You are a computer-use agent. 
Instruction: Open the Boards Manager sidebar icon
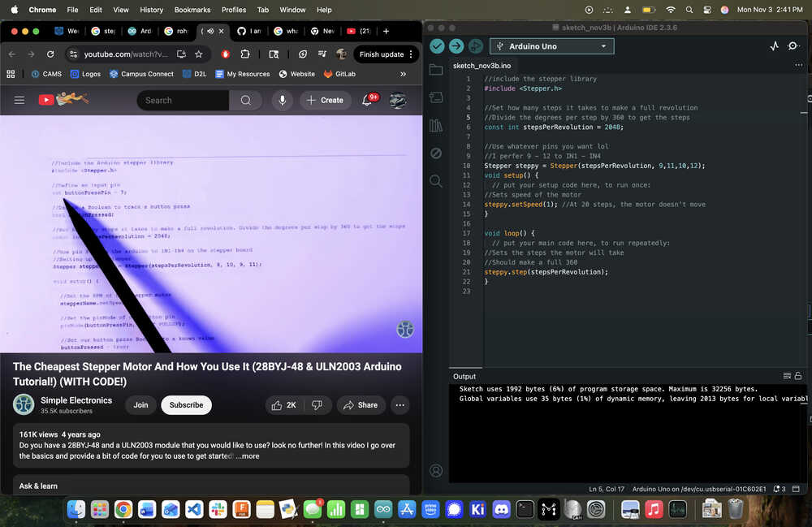coord(436,97)
